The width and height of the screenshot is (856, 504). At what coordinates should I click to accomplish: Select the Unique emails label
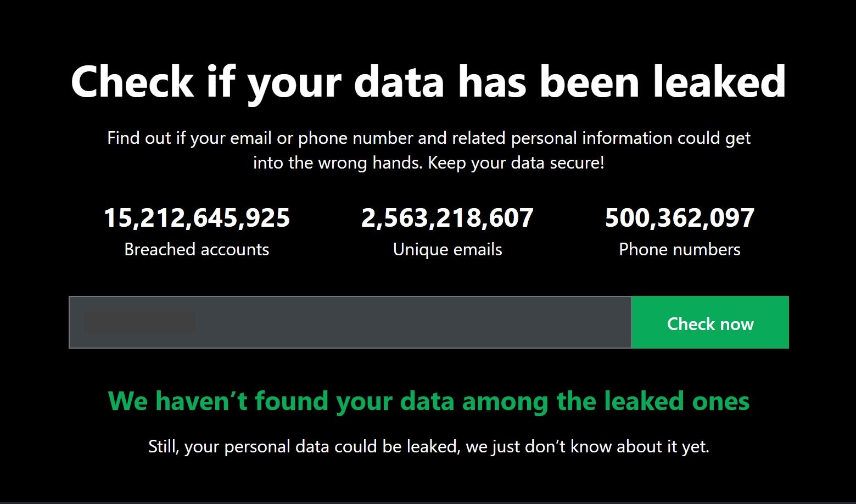[x=447, y=249]
